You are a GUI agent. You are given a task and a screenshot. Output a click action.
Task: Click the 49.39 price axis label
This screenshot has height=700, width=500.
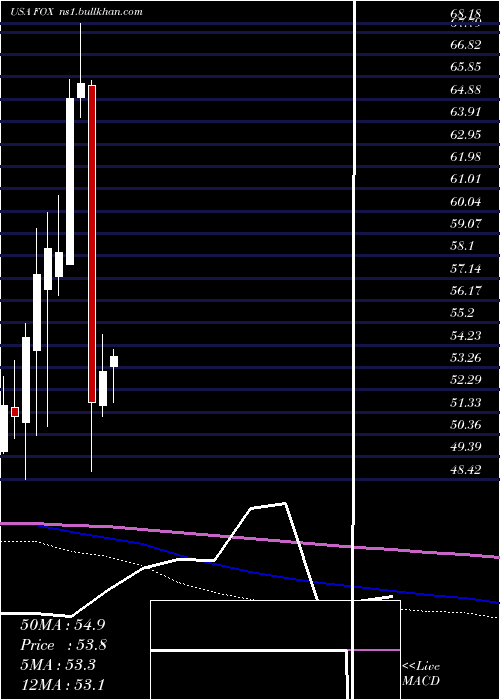click(x=466, y=447)
